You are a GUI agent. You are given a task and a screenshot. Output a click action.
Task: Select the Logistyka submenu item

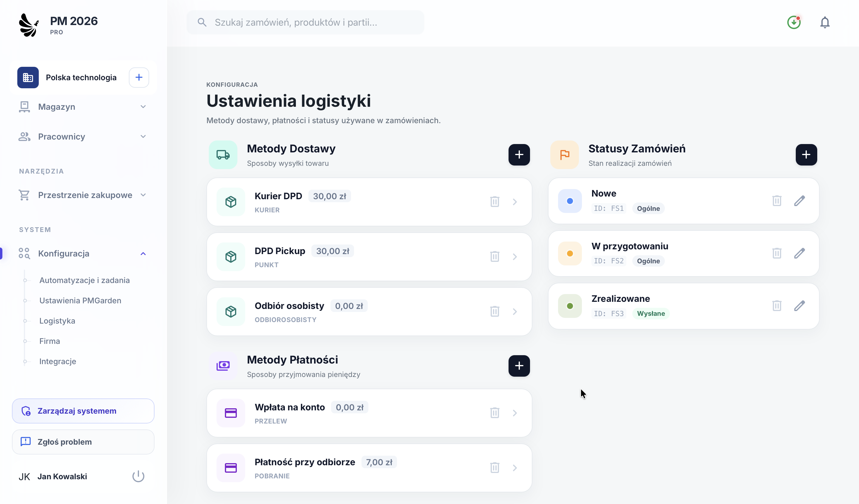57,321
